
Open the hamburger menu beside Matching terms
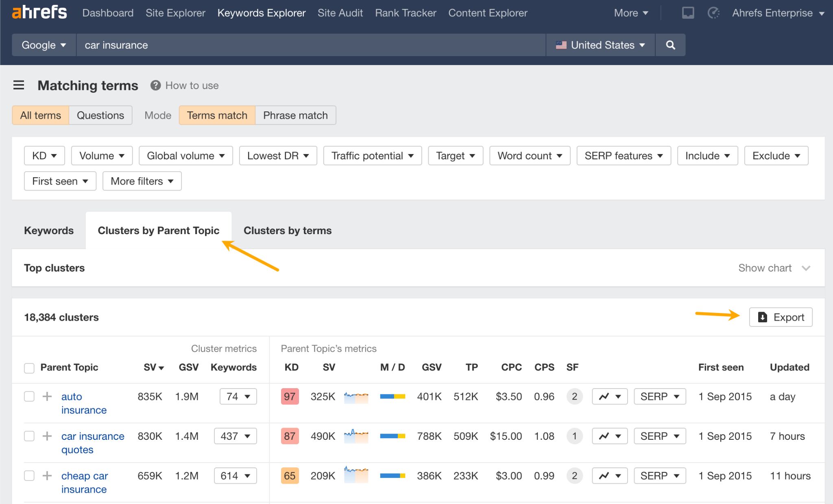point(19,85)
